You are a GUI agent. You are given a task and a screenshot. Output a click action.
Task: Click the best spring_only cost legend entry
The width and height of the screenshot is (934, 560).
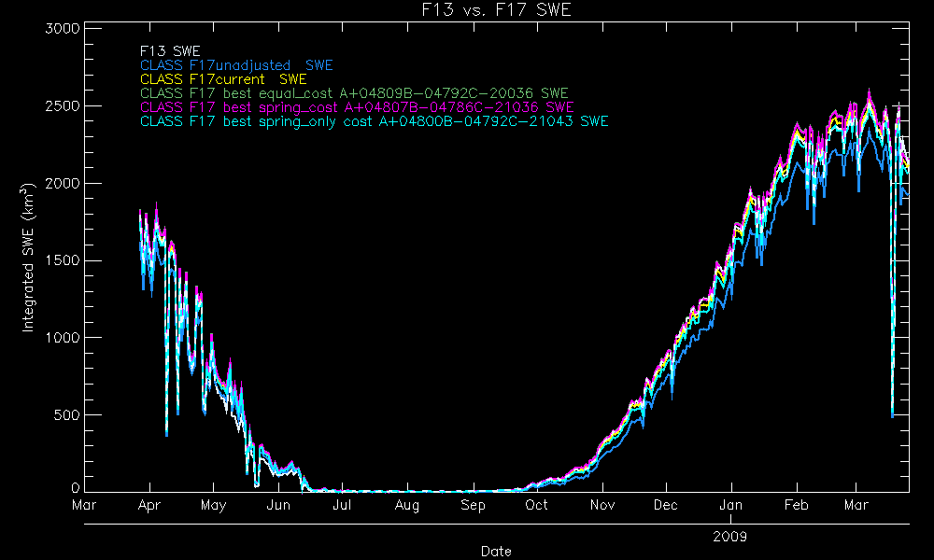click(x=374, y=121)
